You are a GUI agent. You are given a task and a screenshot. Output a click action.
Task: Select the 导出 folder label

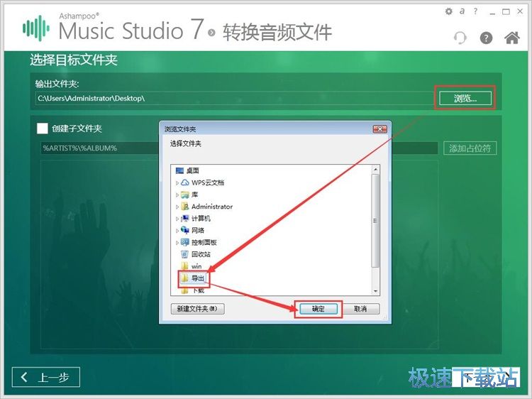coord(198,278)
